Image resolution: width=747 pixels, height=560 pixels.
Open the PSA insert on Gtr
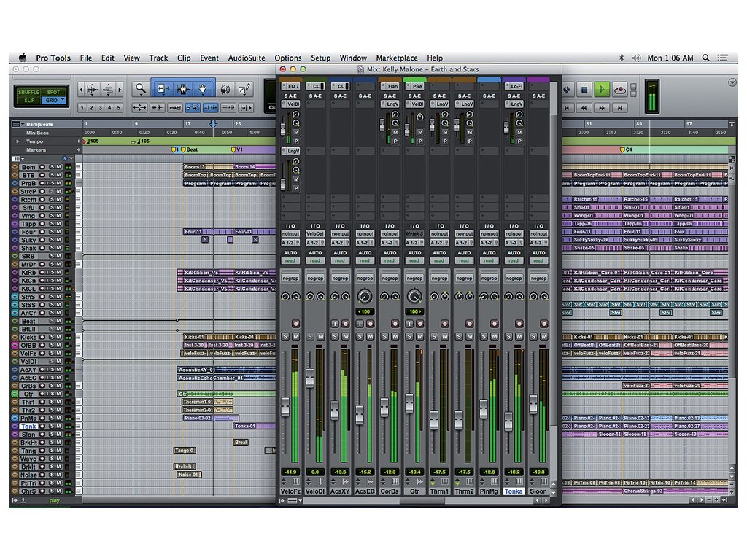coord(414,86)
